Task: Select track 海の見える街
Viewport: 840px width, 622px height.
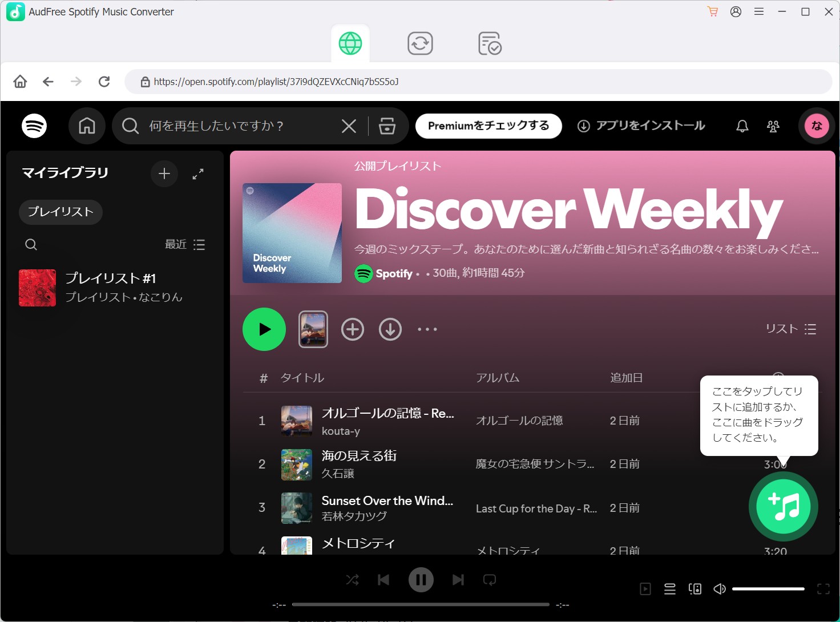Action: (x=359, y=455)
